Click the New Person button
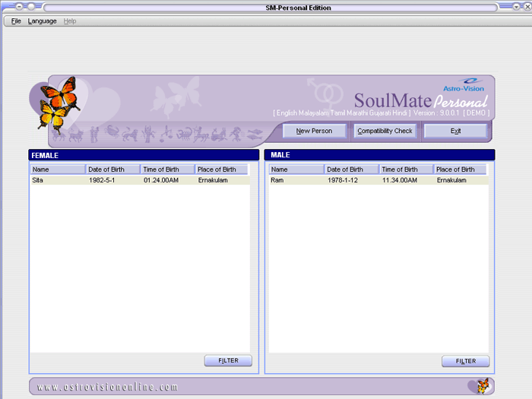This screenshot has width=532, height=399. [x=314, y=131]
